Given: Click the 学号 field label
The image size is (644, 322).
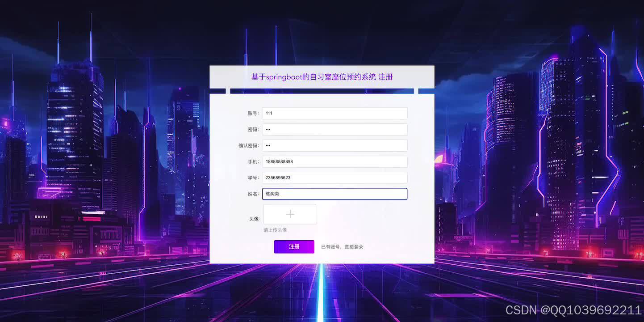Looking at the screenshot, I should click(x=253, y=178).
